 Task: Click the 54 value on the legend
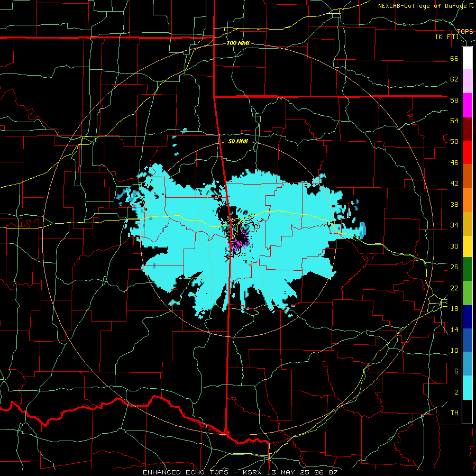pos(454,121)
